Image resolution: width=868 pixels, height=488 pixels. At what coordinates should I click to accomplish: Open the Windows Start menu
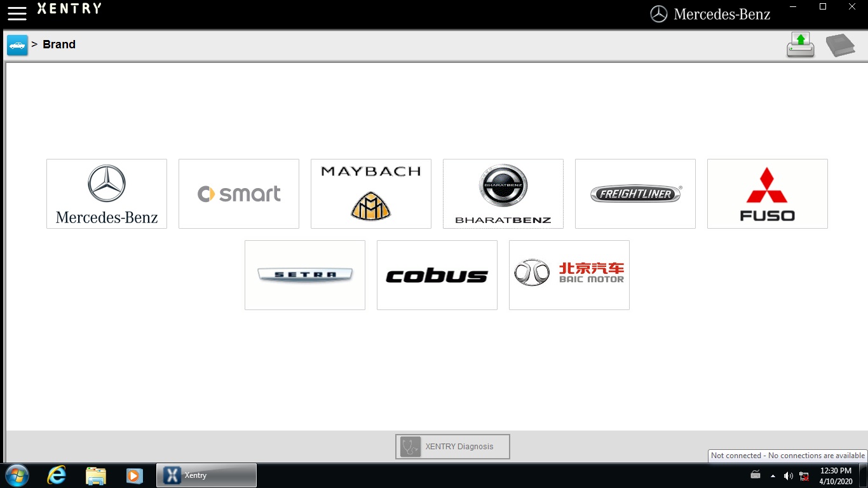[17, 475]
